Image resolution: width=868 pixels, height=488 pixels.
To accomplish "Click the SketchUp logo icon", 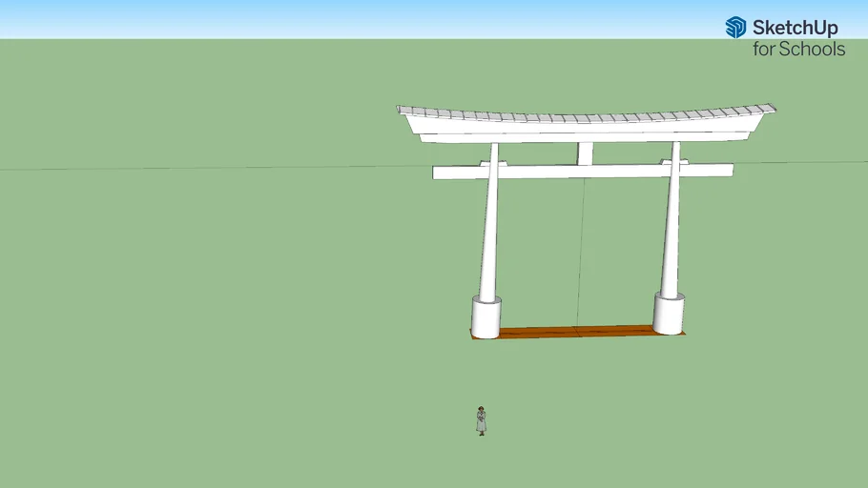I will click(x=735, y=28).
